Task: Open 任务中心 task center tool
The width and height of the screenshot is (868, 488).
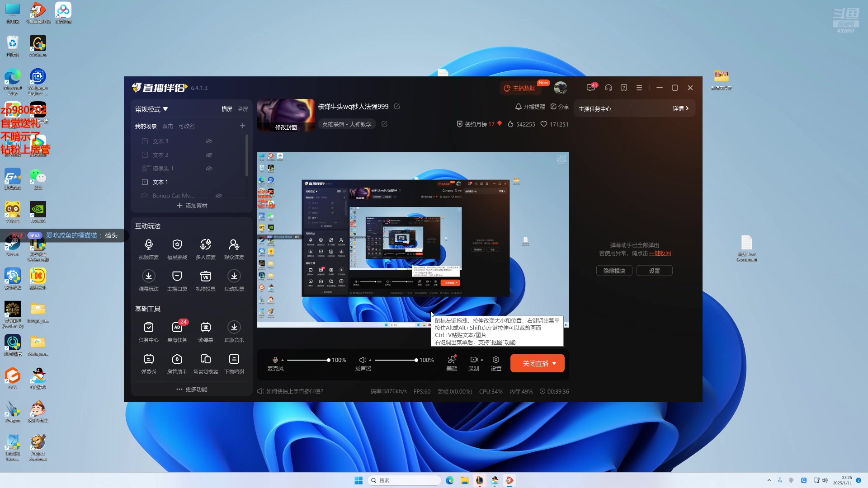Action: pos(148,332)
